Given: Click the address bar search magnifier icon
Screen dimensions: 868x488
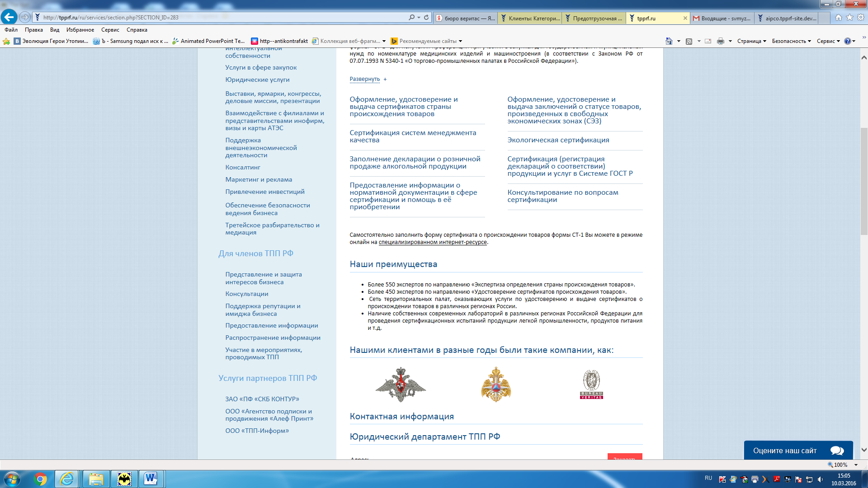Looking at the screenshot, I should pyautogui.click(x=411, y=17).
